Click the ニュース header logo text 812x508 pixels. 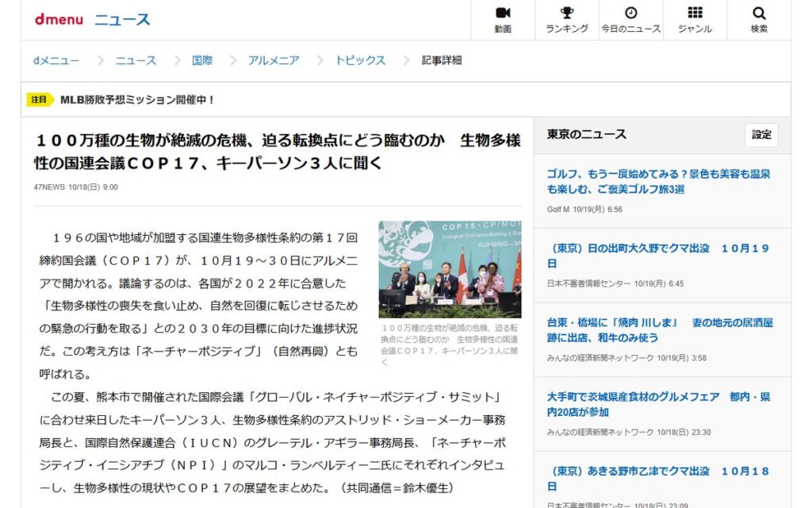pos(122,20)
